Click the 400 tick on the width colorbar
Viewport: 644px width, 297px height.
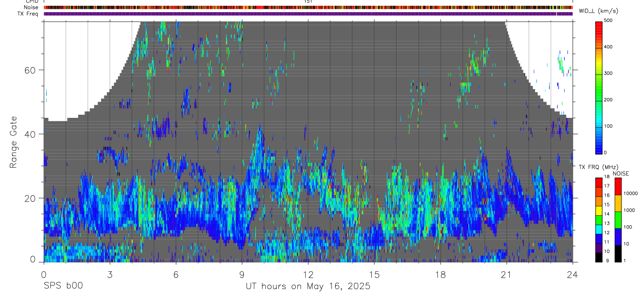pos(608,47)
